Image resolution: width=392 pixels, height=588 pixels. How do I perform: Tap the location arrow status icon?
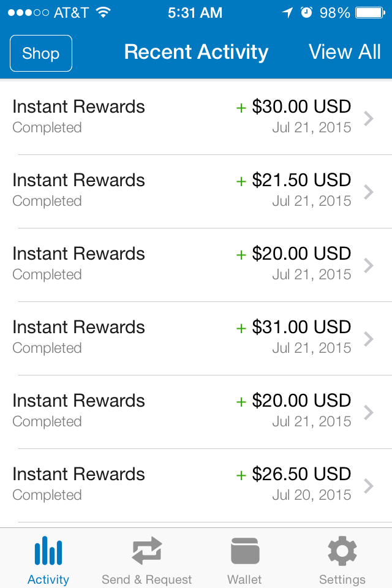click(x=287, y=13)
